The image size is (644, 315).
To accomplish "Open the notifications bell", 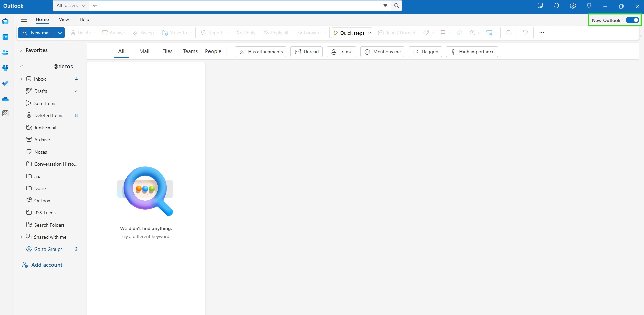I will 557,6.
